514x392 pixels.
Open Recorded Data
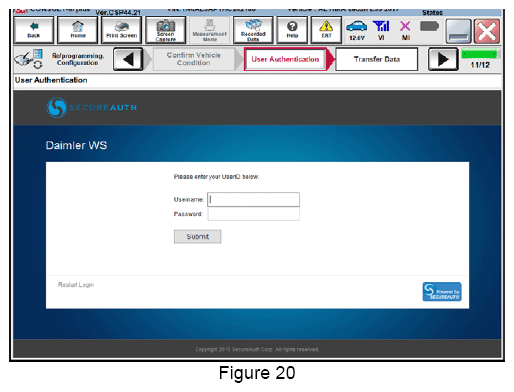[253, 30]
